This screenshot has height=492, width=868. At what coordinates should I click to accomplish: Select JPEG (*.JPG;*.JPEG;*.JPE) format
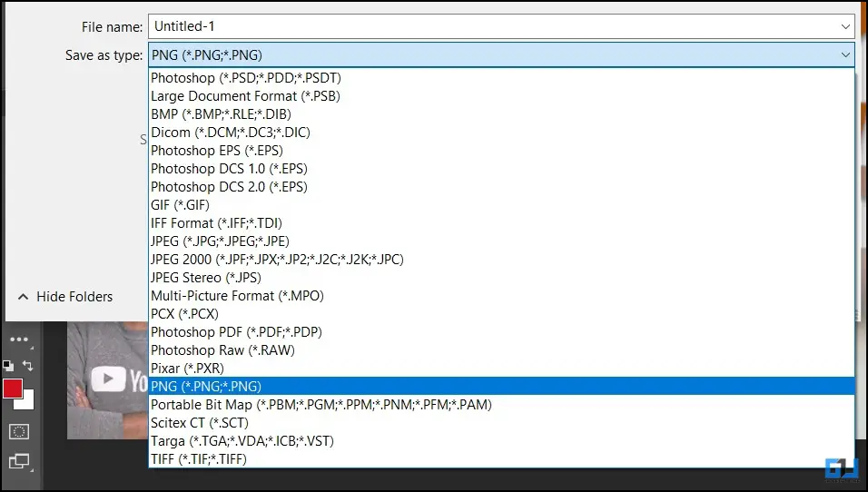[x=501, y=241]
